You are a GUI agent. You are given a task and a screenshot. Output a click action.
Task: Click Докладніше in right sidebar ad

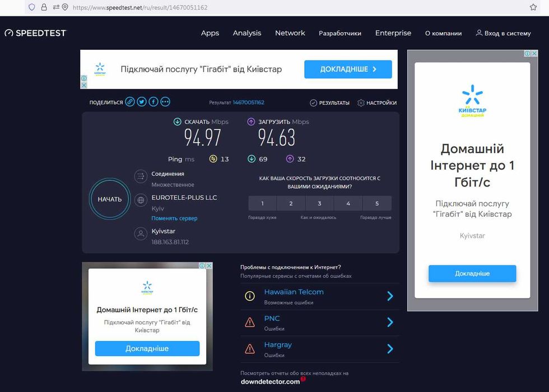[x=472, y=273]
